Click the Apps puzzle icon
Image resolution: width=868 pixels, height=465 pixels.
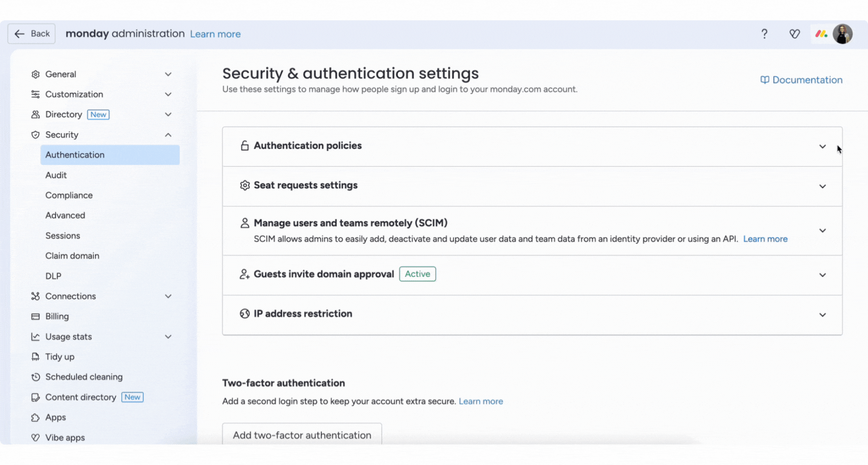(36, 418)
